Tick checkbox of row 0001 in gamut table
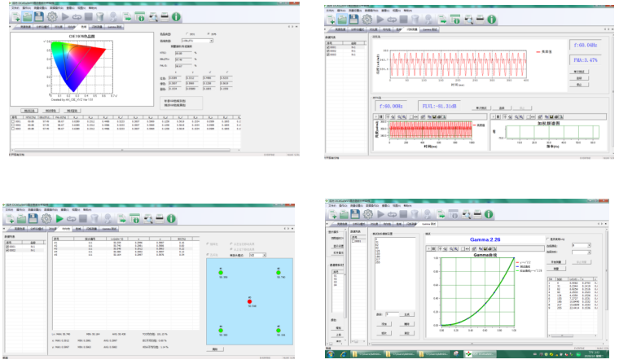 pos(13,121)
